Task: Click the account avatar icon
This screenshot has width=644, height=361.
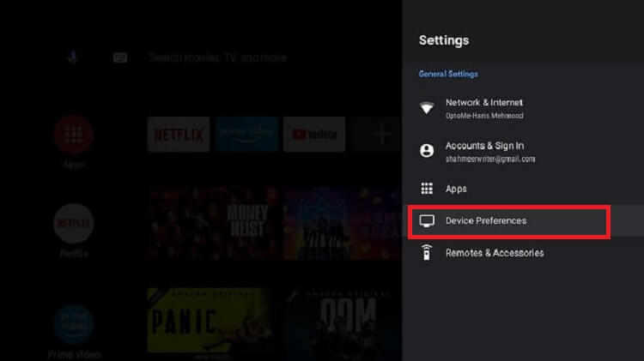Action: pyautogui.click(x=427, y=151)
